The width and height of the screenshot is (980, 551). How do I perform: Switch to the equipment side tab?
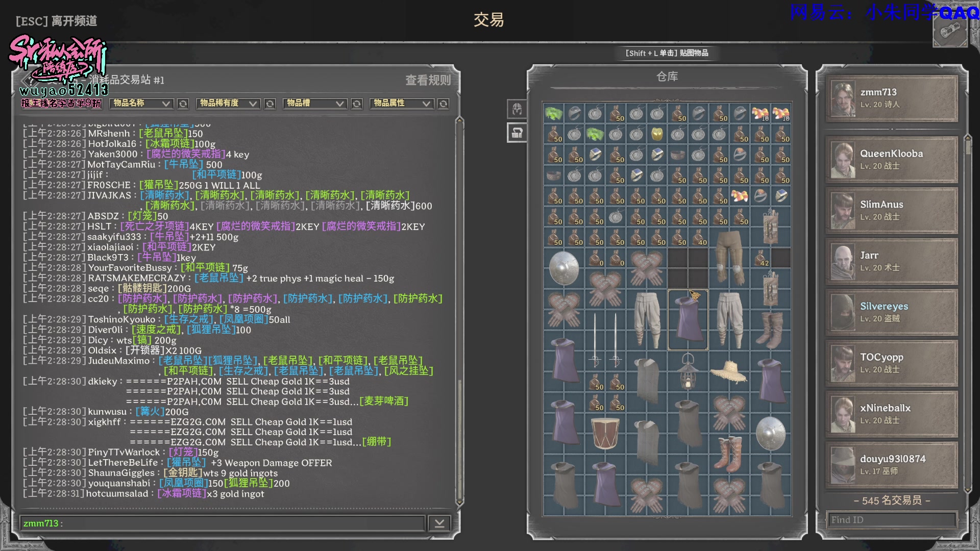pos(517,109)
